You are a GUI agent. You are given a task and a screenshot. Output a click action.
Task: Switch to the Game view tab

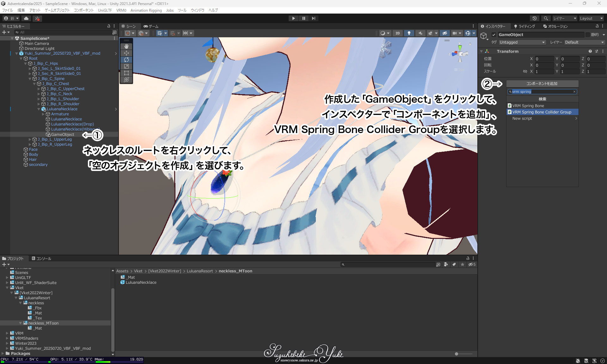151,26
